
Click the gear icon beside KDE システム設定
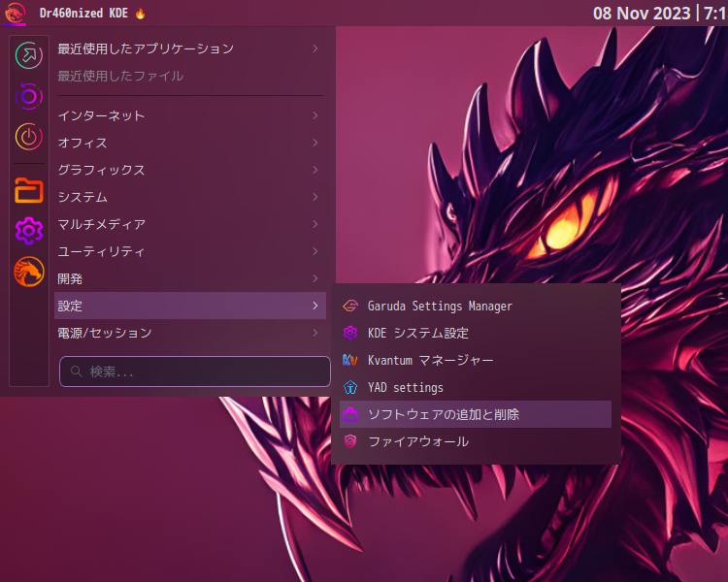(x=350, y=333)
